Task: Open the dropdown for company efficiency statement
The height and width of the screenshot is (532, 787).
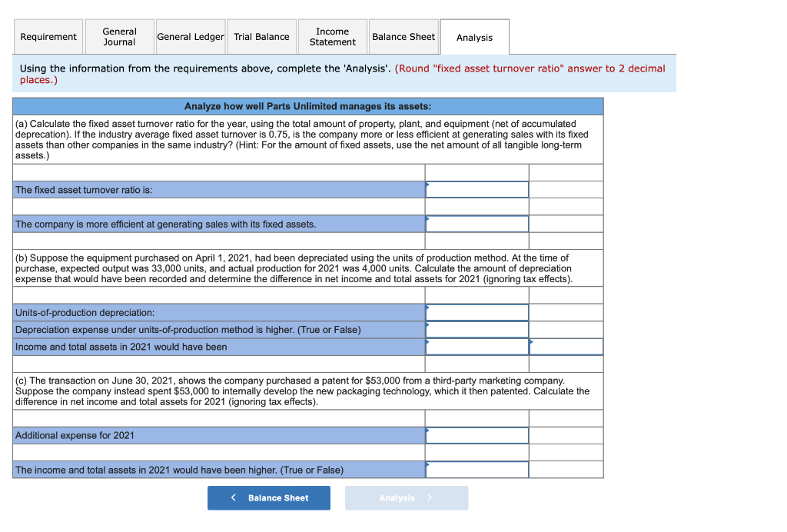Action: point(477,223)
